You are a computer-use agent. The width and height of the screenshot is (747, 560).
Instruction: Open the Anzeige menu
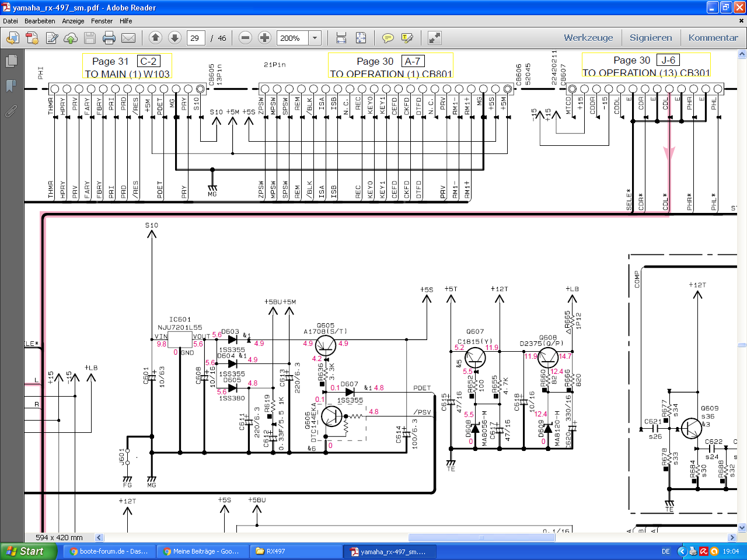pos(73,21)
